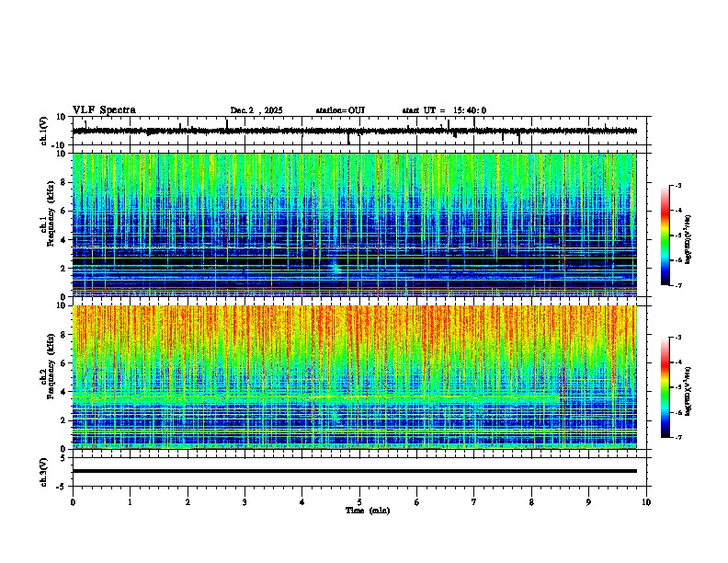The image size is (728, 563).
Task: Click the time axis tick label '5'
Action: point(359,502)
